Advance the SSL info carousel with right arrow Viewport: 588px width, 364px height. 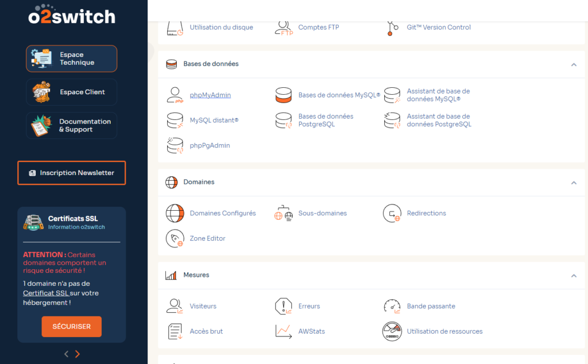tap(78, 354)
